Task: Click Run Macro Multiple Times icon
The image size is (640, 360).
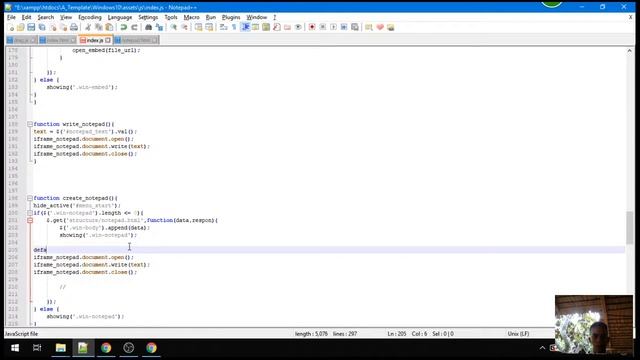Action: coord(344,27)
